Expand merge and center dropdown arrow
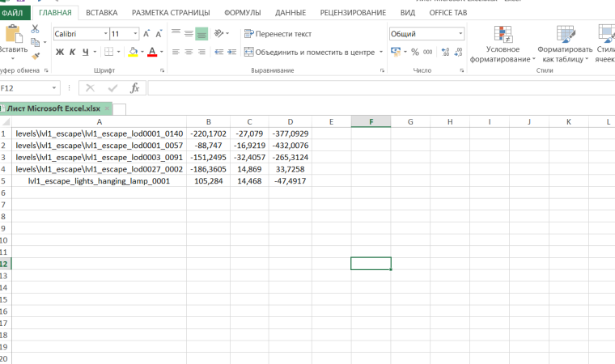 point(381,52)
